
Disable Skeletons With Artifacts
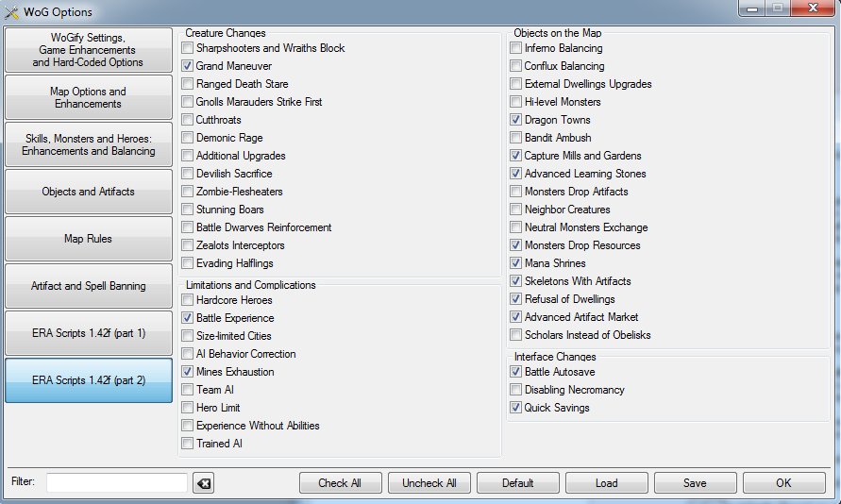pos(515,281)
